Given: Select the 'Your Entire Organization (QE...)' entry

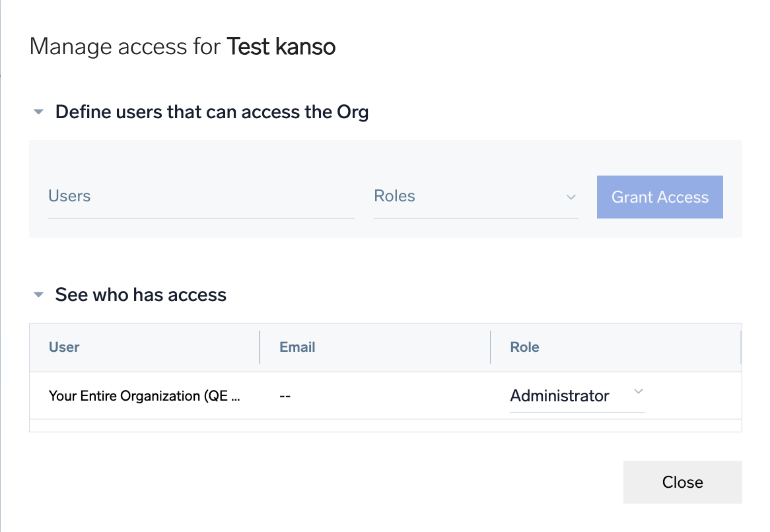Looking at the screenshot, I should (x=145, y=395).
